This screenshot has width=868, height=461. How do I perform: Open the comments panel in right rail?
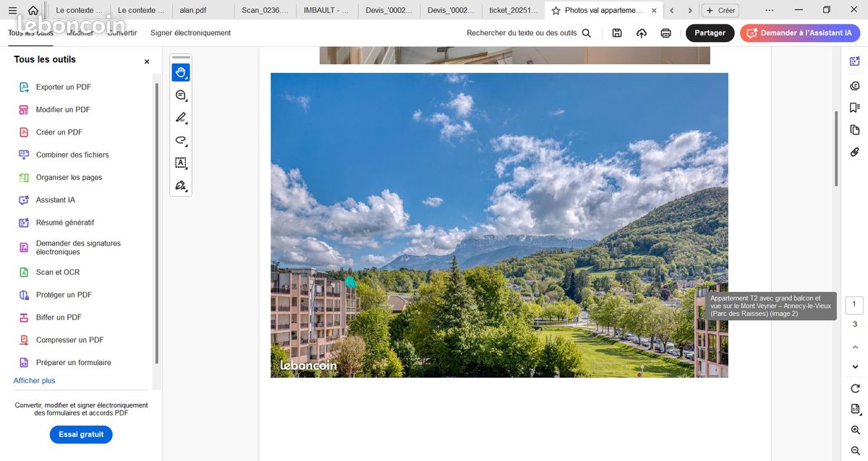point(855,85)
